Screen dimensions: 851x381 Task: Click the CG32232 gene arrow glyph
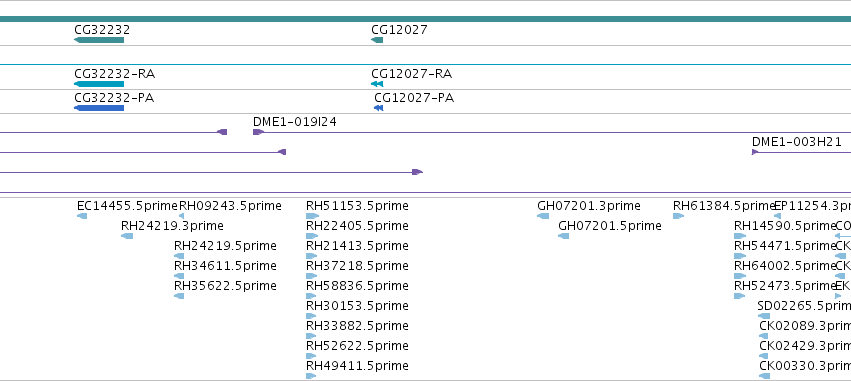[x=99, y=40]
